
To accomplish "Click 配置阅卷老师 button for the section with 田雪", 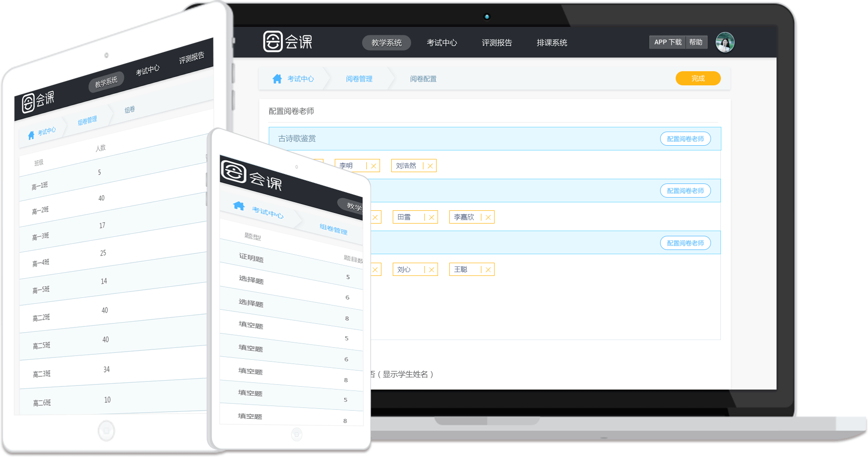I will [x=686, y=191].
